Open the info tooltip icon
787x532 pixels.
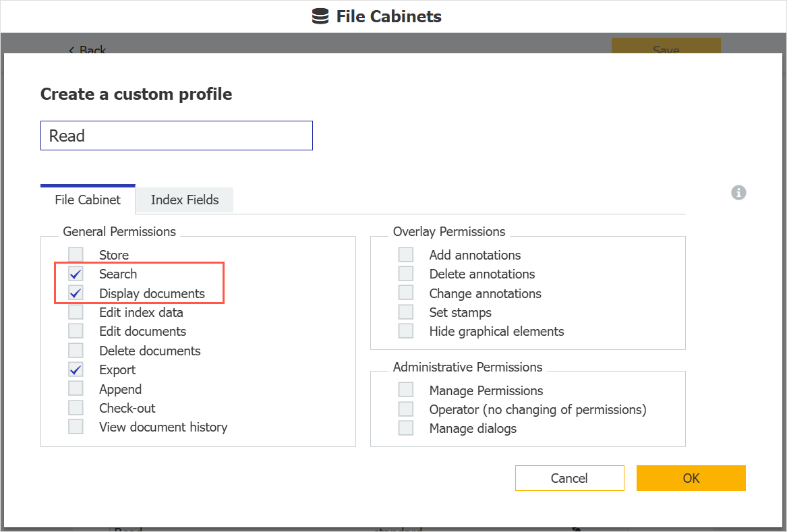tap(738, 193)
